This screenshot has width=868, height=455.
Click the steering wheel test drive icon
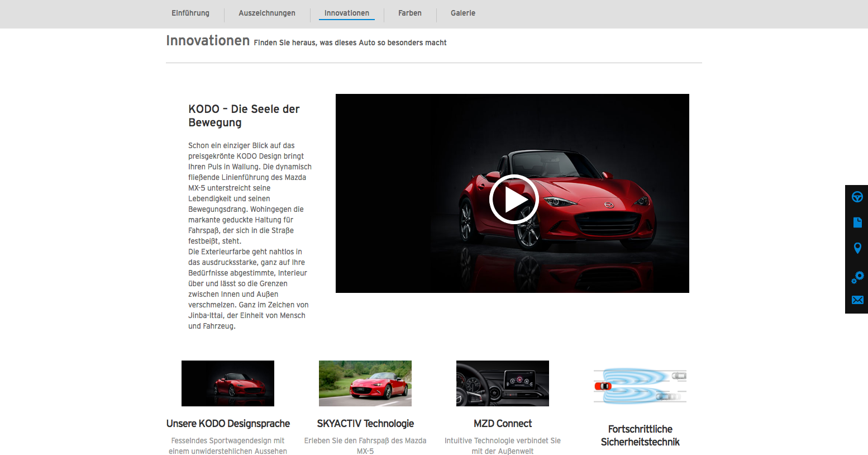point(857,197)
